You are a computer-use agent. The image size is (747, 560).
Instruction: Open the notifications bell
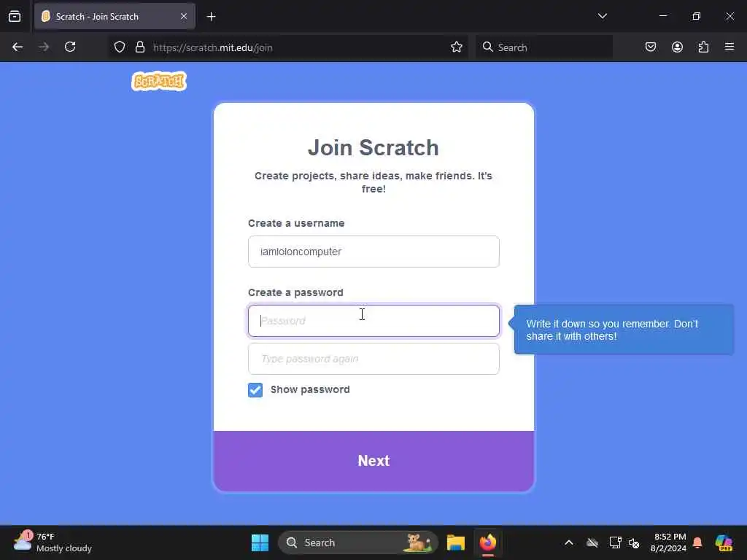tap(697, 542)
